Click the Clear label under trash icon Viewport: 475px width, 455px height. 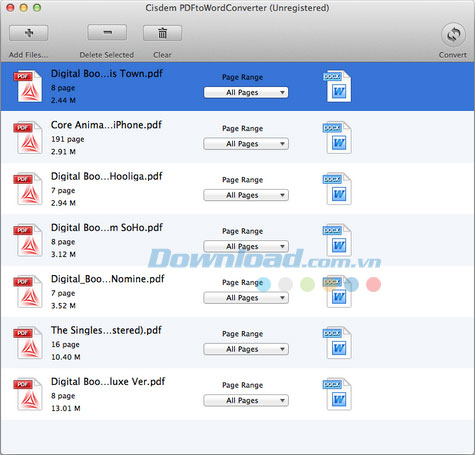click(162, 55)
